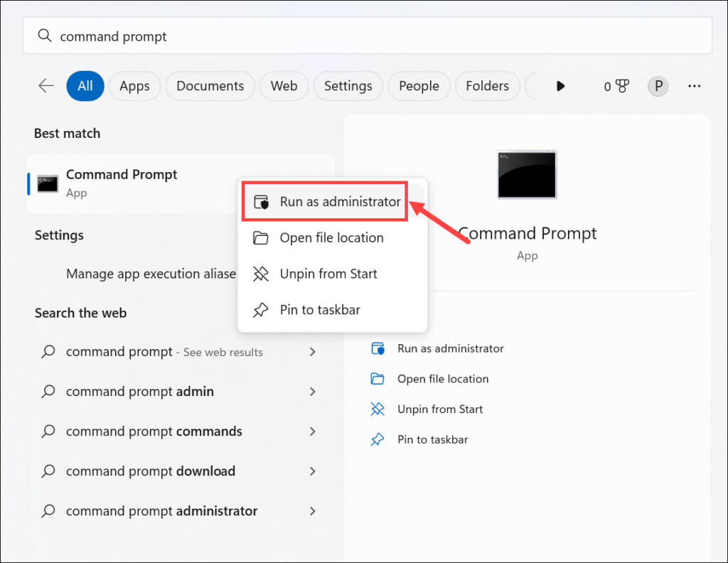
Task: Open the three-dots more options menu
Action: 695,86
